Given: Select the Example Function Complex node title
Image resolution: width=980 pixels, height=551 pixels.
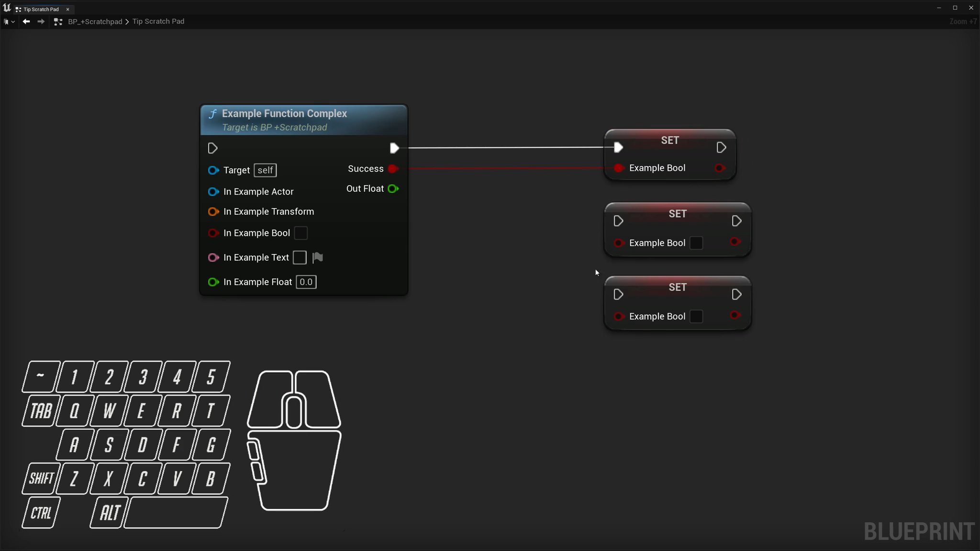Looking at the screenshot, I should coord(284,114).
